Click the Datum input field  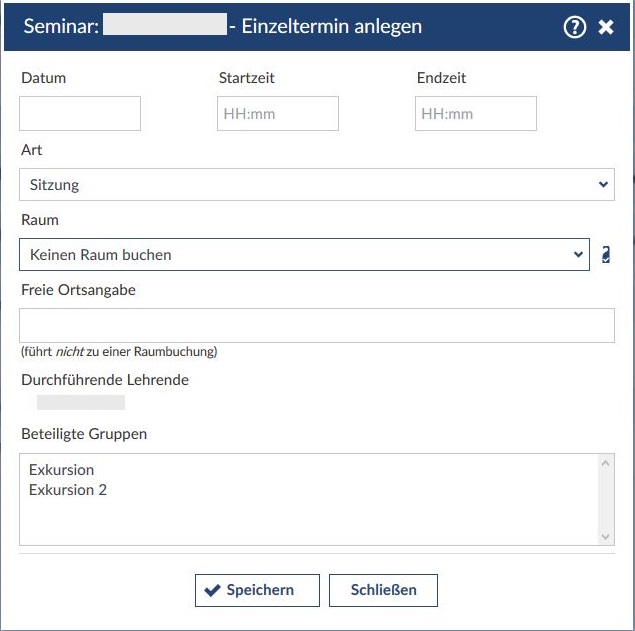(x=80, y=114)
